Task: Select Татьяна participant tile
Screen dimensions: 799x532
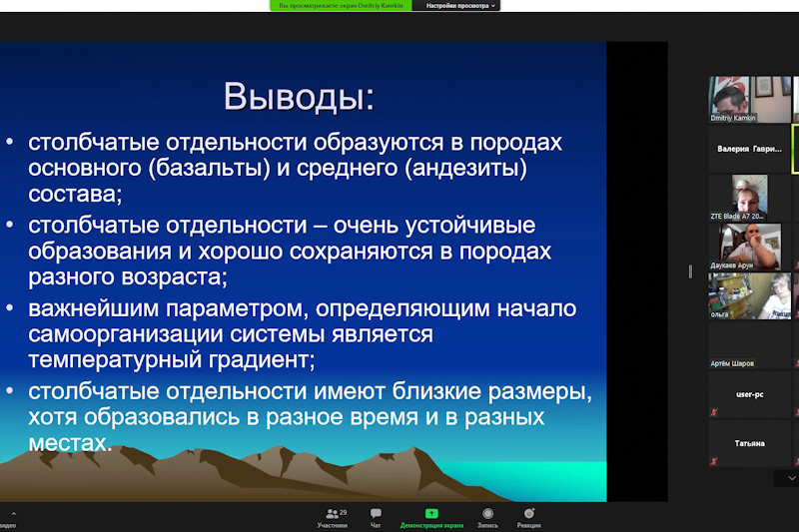Action: [750, 443]
